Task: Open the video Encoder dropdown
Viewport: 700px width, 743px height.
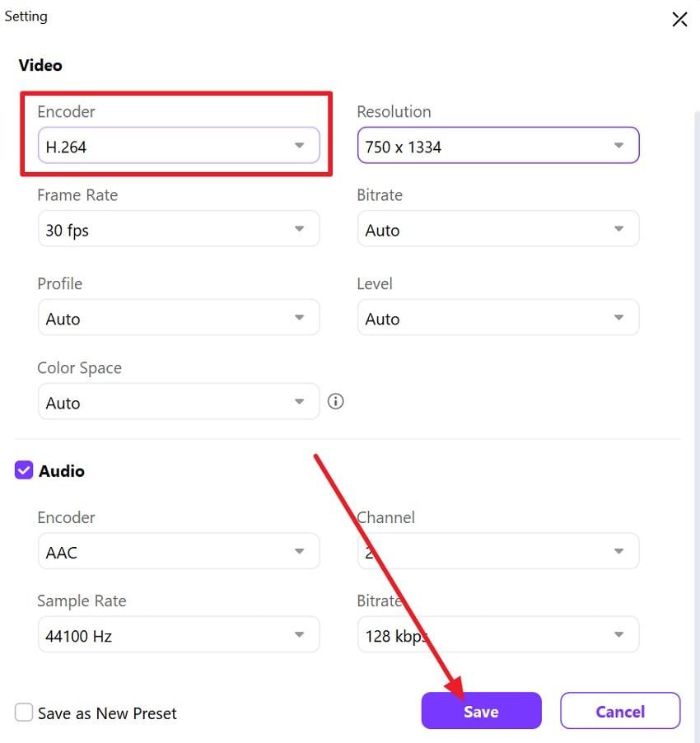Action: (x=300, y=144)
